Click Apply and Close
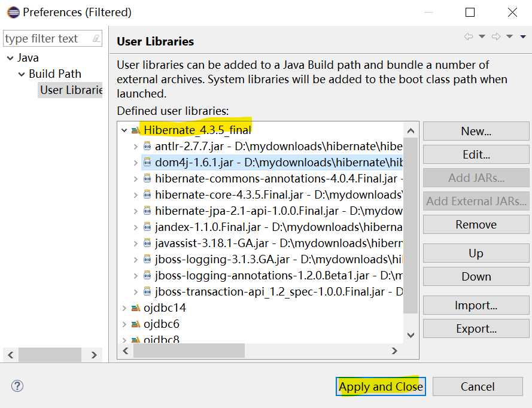The image size is (532, 408). click(x=381, y=386)
